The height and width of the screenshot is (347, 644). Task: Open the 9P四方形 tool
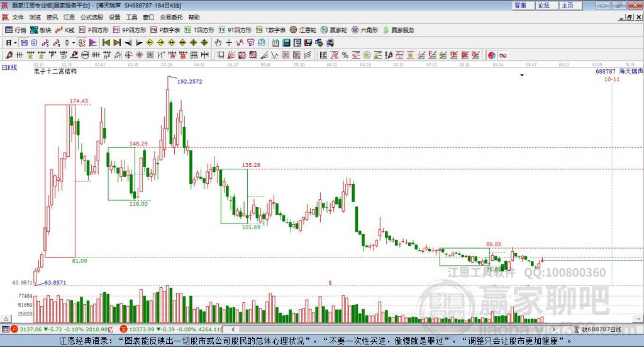pyautogui.click(x=130, y=30)
